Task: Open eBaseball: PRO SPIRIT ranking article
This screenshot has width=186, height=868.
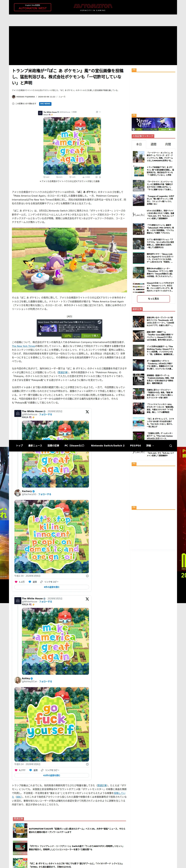Action: pyautogui.click(x=153, y=229)
